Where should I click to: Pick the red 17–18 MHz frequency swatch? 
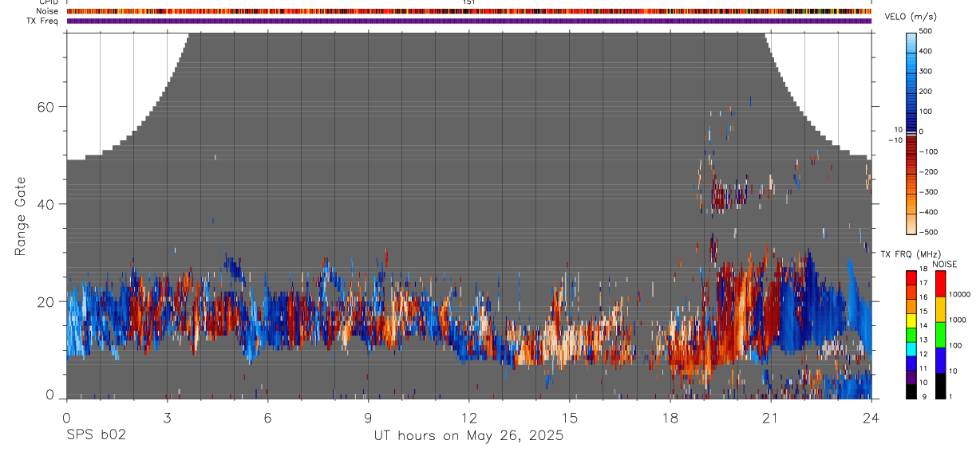pyautogui.click(x=911, y=277)
